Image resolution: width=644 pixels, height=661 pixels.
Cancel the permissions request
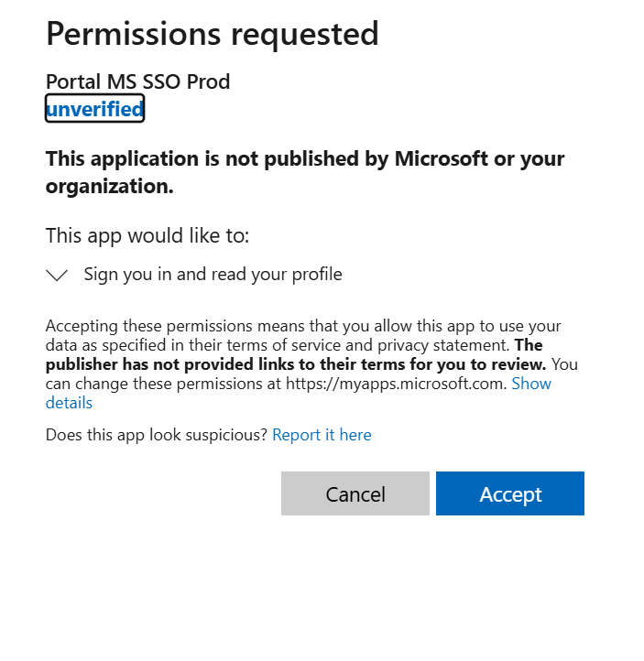pos(355,493)
